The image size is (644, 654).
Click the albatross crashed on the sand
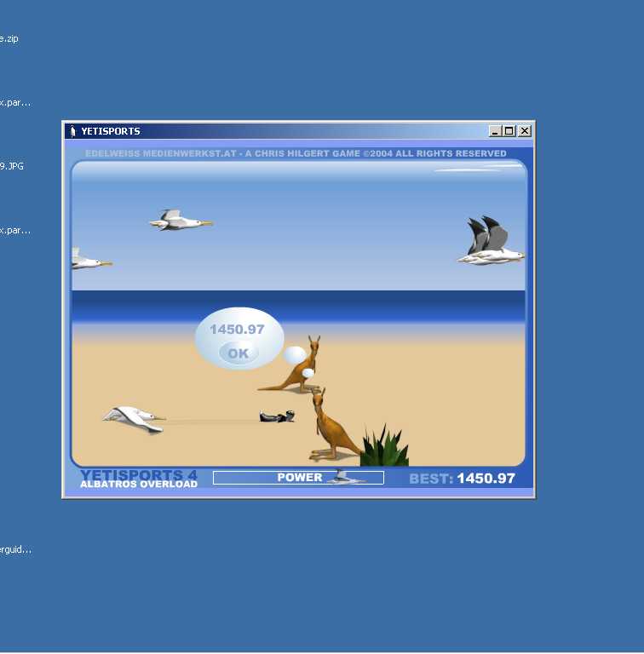[x=134, y=419]
